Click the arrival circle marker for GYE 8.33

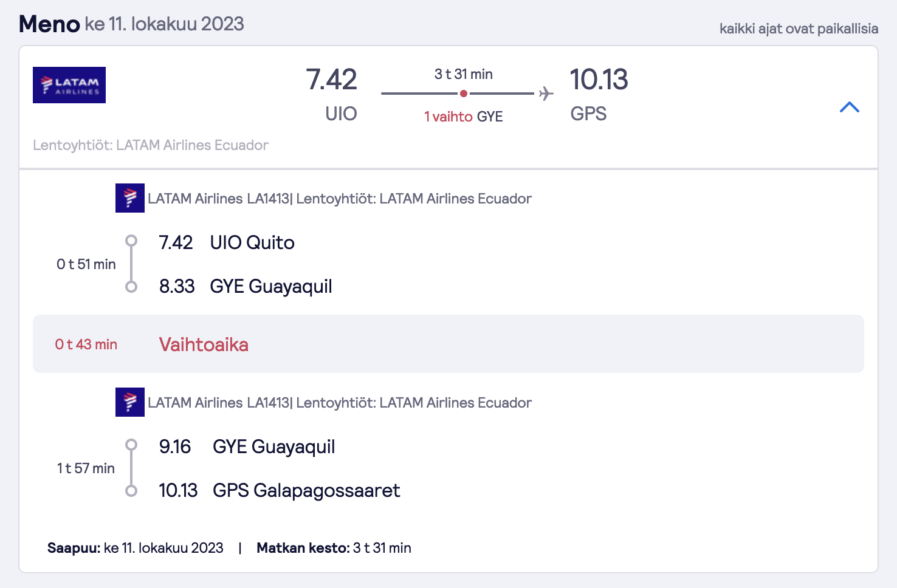point(131,287)
